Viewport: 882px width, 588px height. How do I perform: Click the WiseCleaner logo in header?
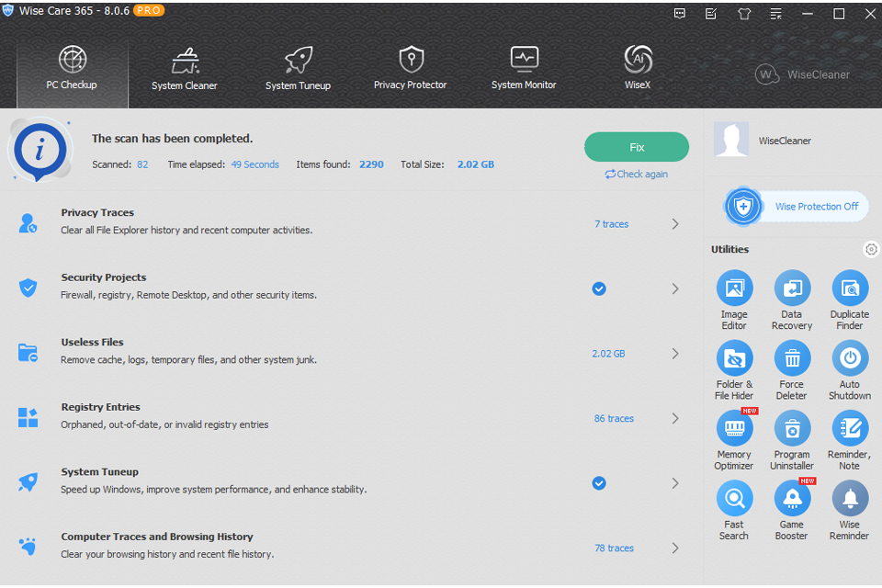coord(803,74)
